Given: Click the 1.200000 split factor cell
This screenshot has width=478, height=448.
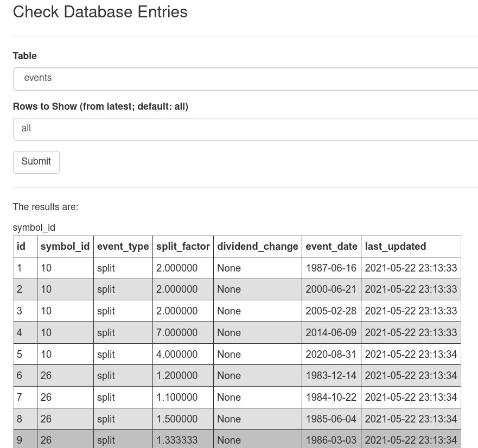Looking at the screenshot, I should coord(177,376).
